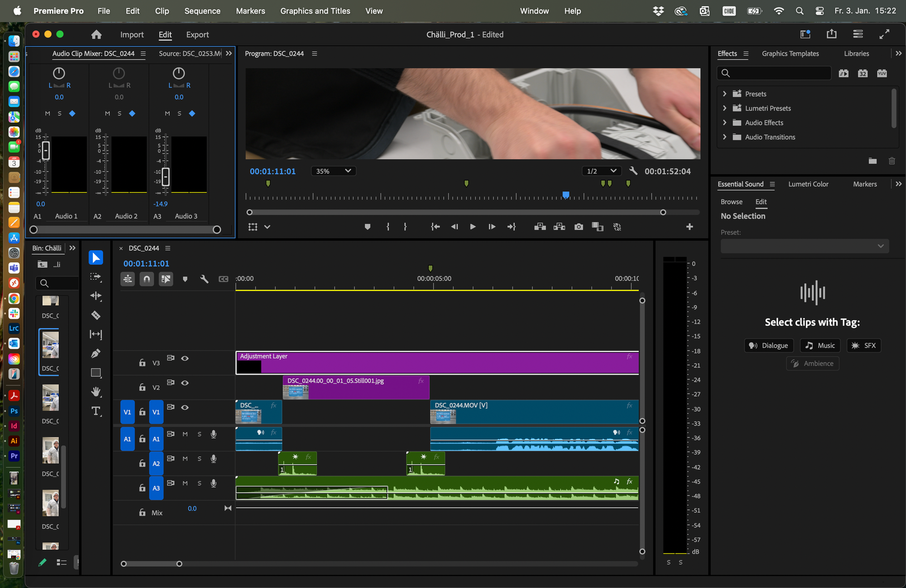Open the Essential Sound Preset dropdown
The image size is (906, 588).
point(805,246)
